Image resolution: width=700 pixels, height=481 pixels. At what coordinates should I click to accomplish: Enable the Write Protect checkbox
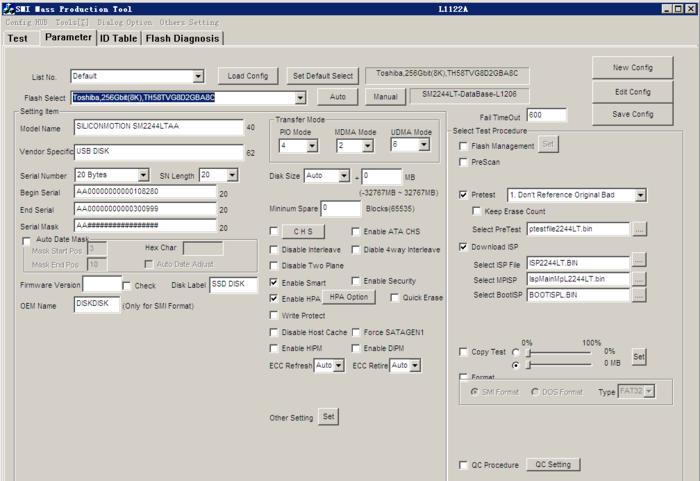pyautogui.click(x=274, y=315)
